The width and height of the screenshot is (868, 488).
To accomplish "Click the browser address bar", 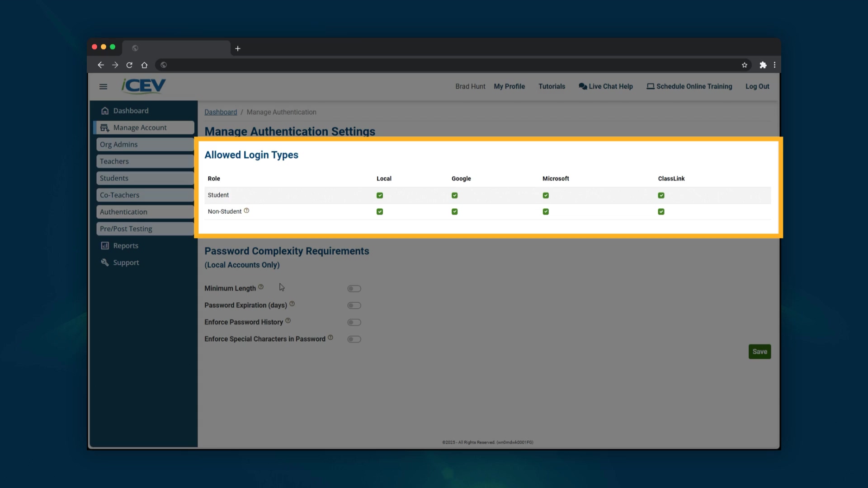I will (452, 65).
